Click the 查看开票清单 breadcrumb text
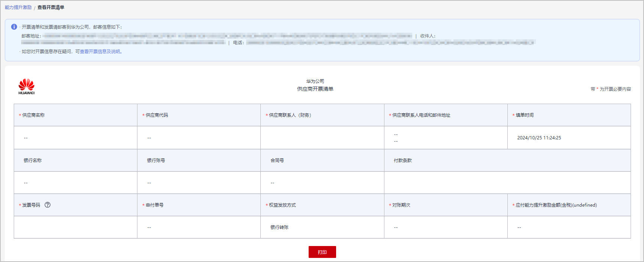The height and width of the screenshot is (262, 644). 51,7
